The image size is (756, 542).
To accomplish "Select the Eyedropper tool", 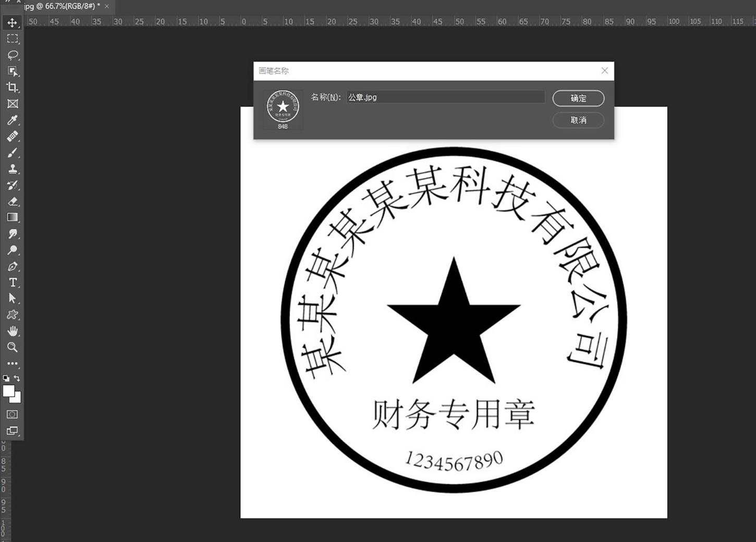I will point(13,120).
